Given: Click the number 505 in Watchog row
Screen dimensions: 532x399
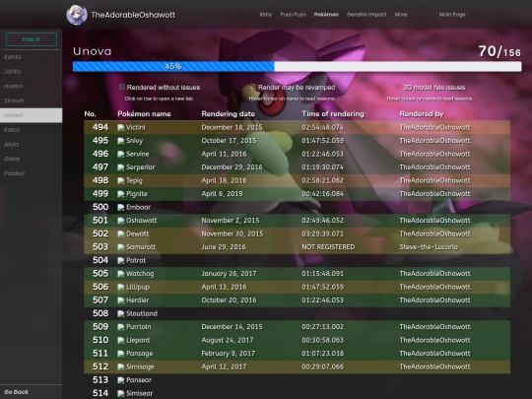Looking at the screenshot, I should [100, 274].
